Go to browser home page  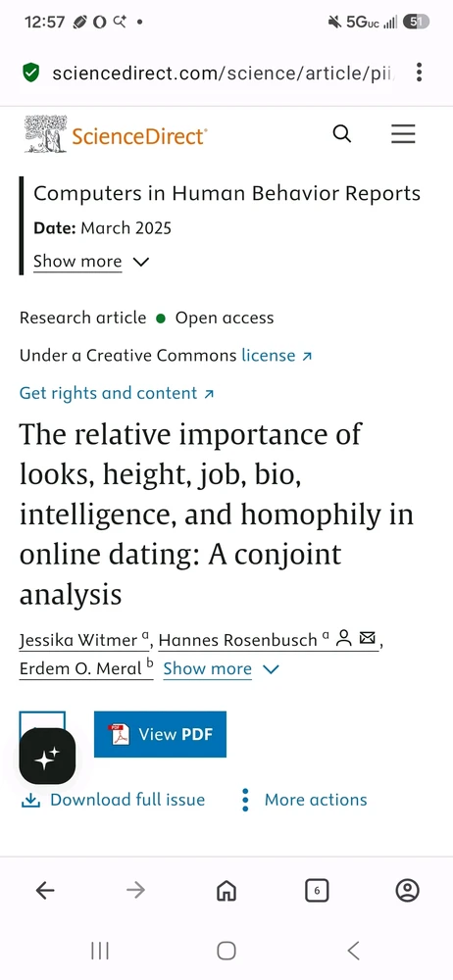click(x=226, y=890)
